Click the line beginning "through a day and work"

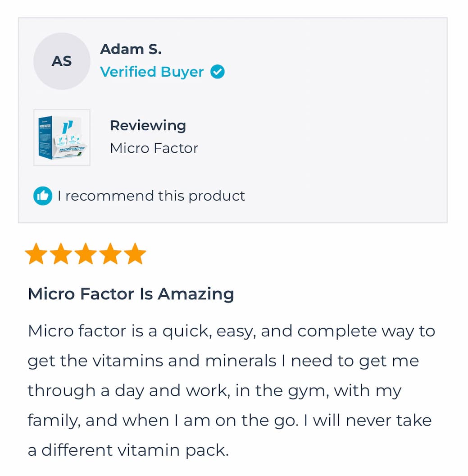coord(214,391)
